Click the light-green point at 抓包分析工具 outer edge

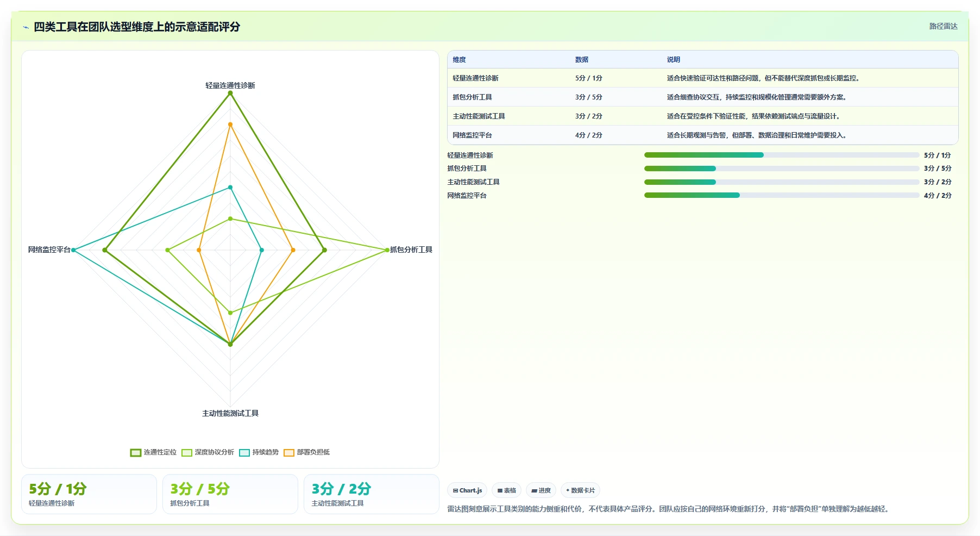387,250
